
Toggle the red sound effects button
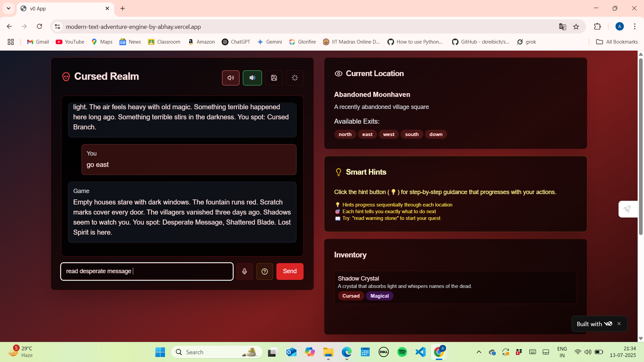[231, 78]
